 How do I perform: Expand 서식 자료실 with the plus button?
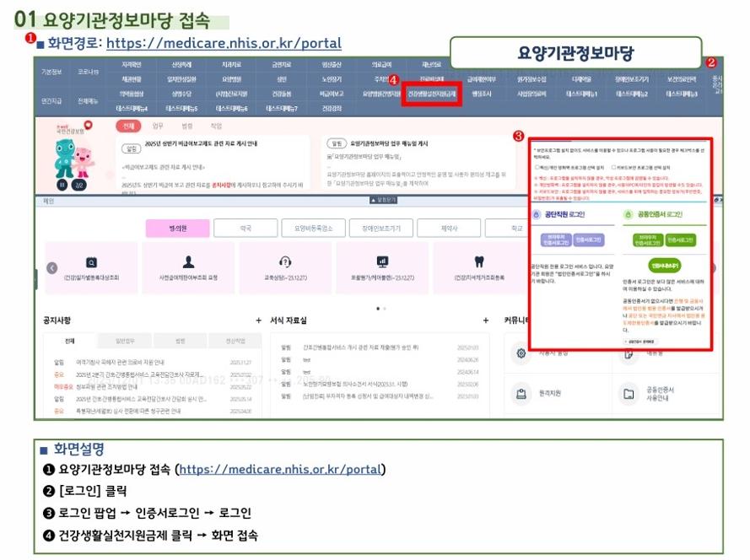tap(485, 320)
